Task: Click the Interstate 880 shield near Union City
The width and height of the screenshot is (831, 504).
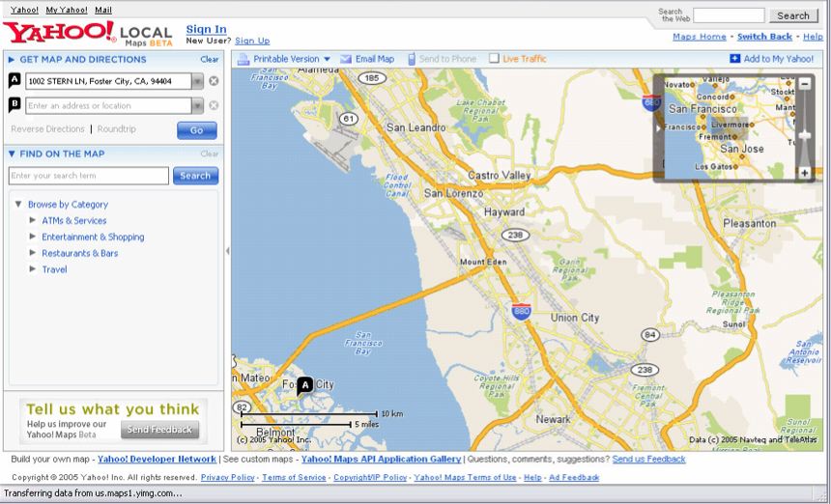Action: (x=522, y=311)
